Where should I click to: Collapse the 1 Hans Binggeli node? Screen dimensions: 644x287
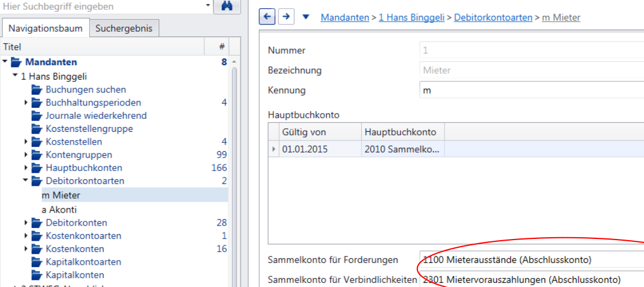pos(15,76)
